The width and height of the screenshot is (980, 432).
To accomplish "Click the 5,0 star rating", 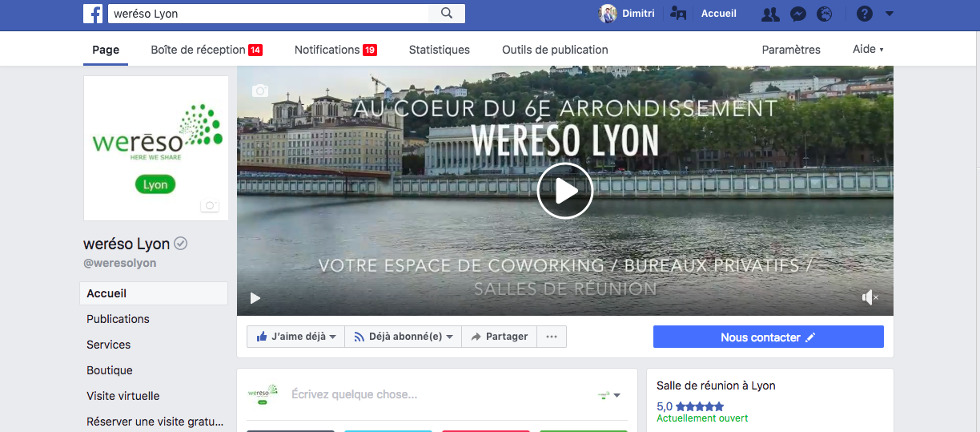I will [x=690, y=406].
